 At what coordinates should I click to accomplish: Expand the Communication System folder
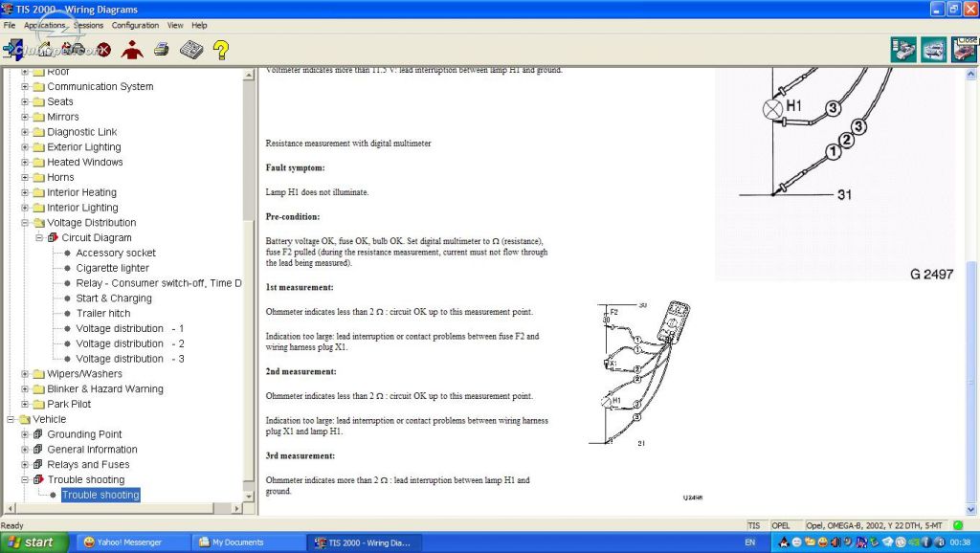point(25,87)
